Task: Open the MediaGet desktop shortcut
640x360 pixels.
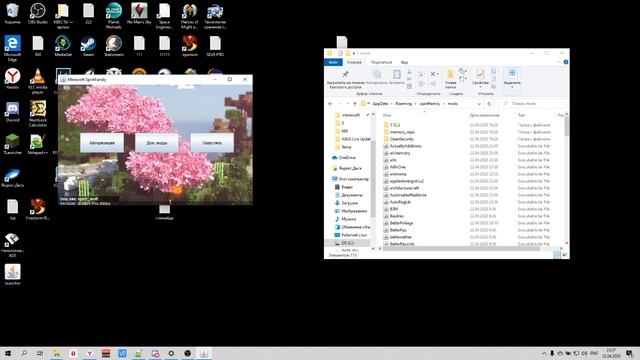Action: tap(63, 46)
